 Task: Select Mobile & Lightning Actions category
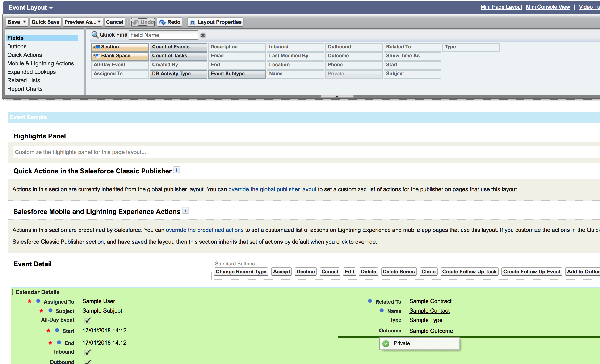tap(41, 63)
